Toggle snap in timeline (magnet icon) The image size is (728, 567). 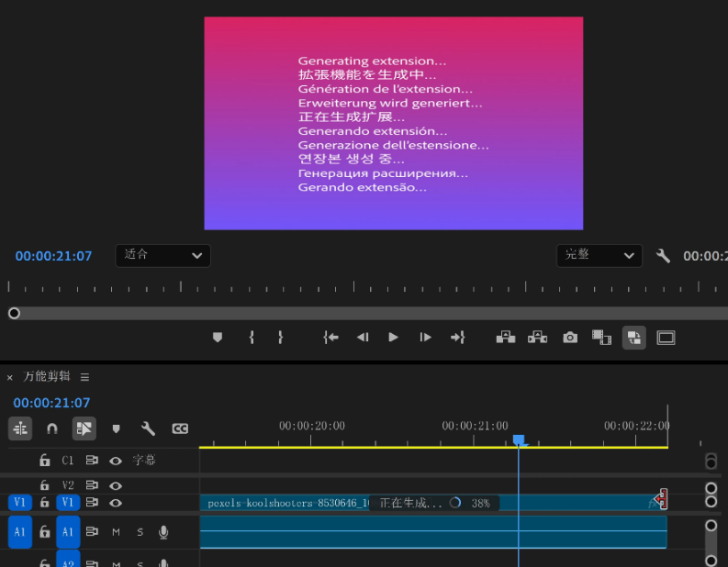[52, 428]
